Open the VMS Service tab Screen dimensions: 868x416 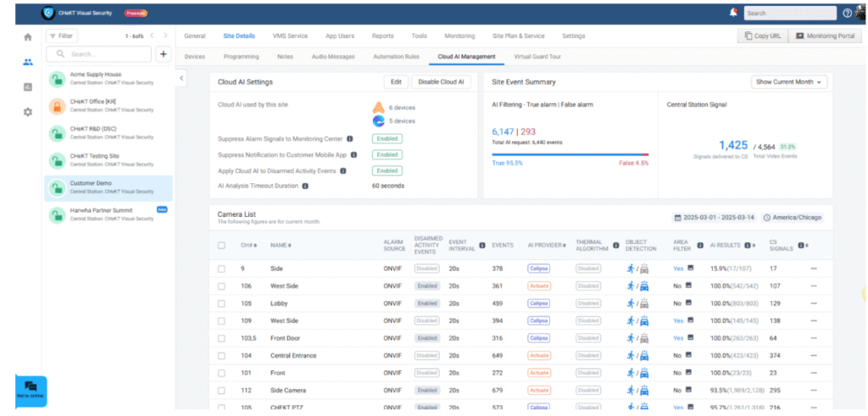pos(290,36)
